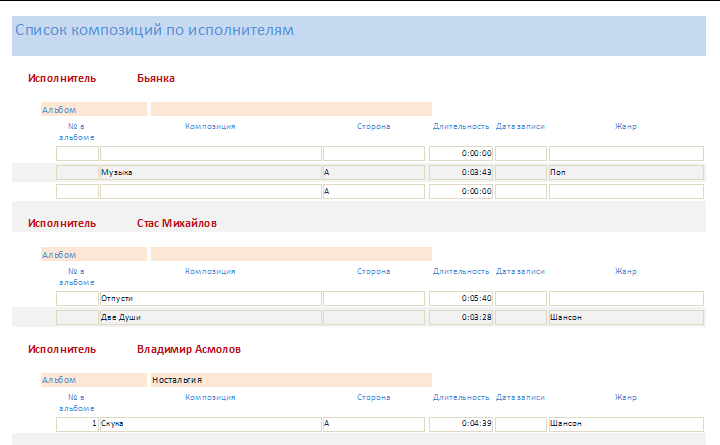Select the artist name "Бьянка"
This screenshot has width=720, height=445.
[x=156, y=78]
